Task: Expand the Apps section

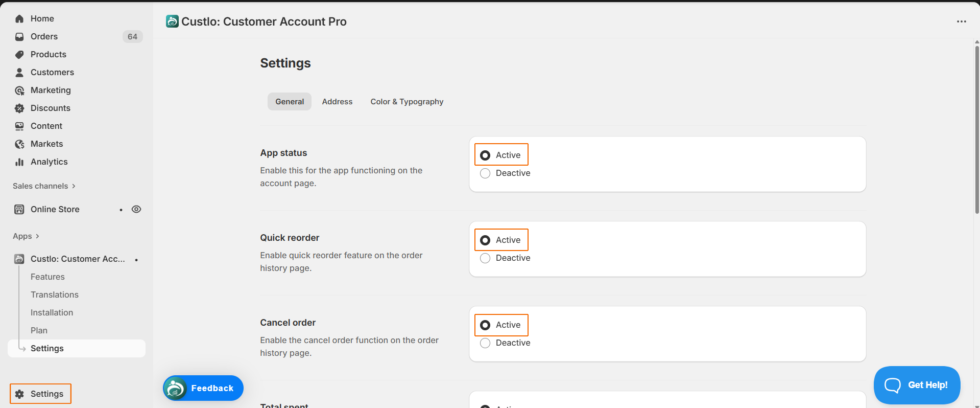Action: [x=26, y=236]
